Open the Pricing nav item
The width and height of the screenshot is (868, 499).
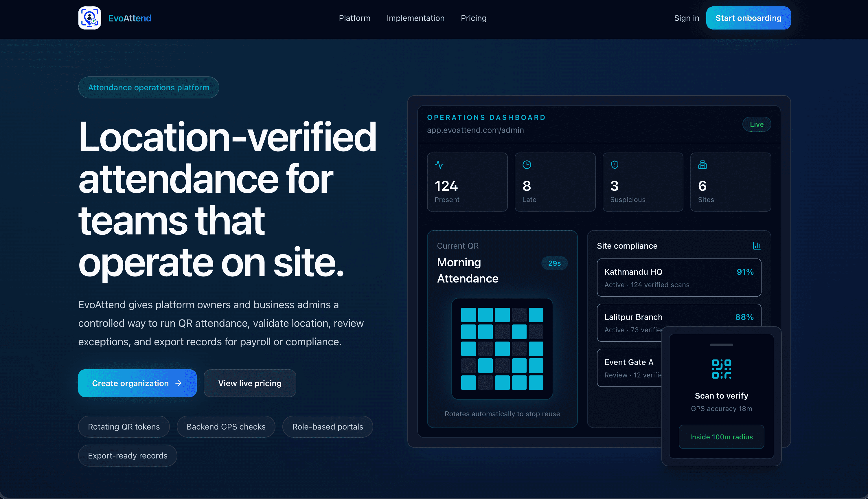pyautogui.click(x=473, y=18)
